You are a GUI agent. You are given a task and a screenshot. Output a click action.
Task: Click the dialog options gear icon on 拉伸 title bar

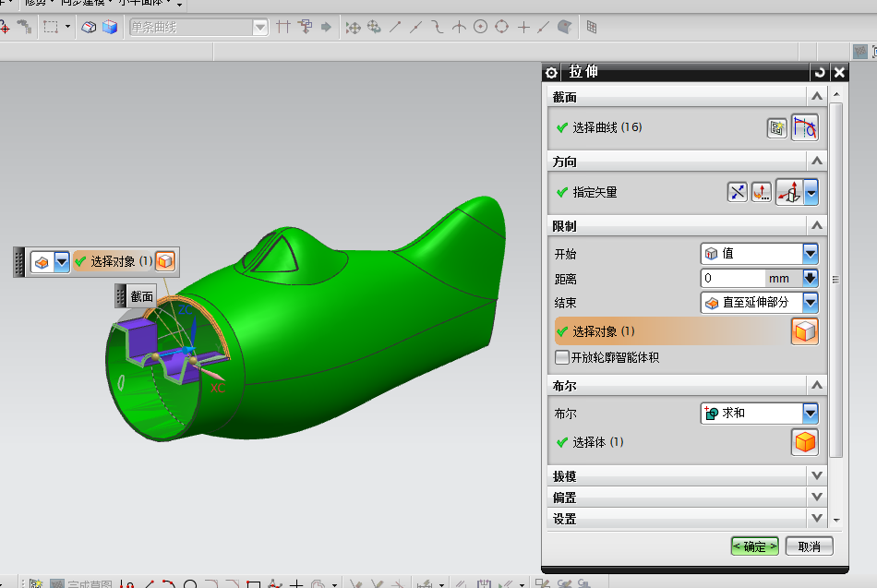(x=550, y=71)
